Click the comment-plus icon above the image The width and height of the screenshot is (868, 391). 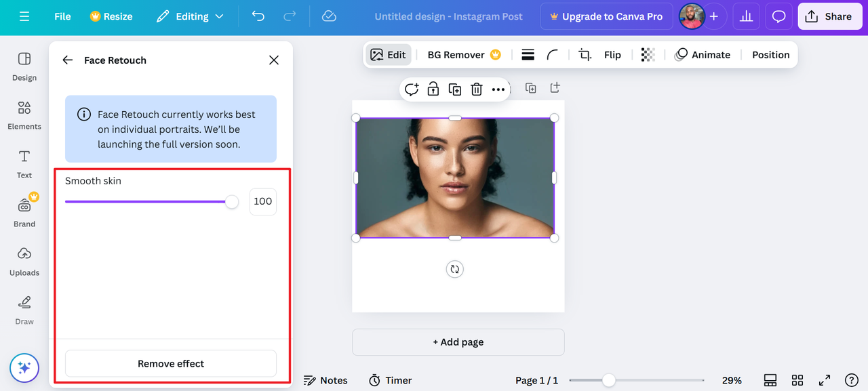pos(412,89)
